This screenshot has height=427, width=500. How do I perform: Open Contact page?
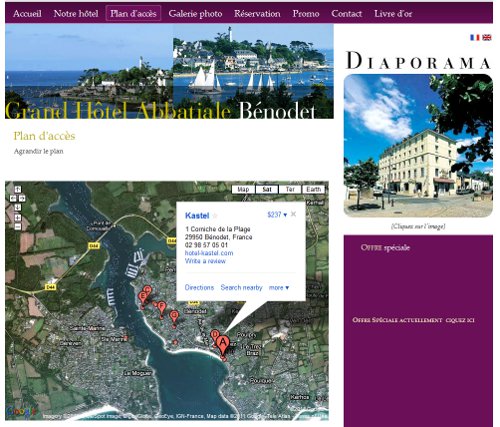(347, 14)
